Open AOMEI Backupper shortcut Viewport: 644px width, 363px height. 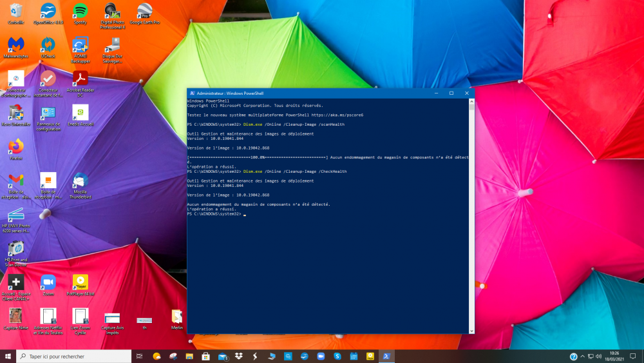[x=80, y=45]
